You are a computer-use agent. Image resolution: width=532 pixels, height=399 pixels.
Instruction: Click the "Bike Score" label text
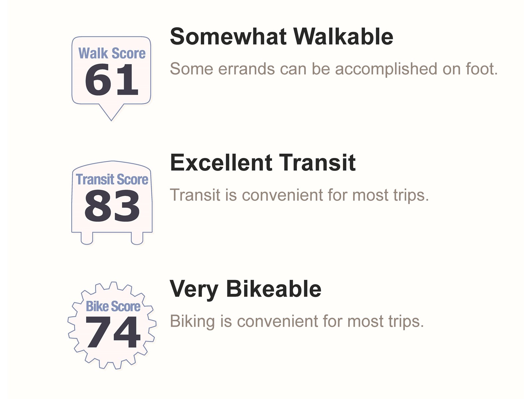(x=113, y=306)
